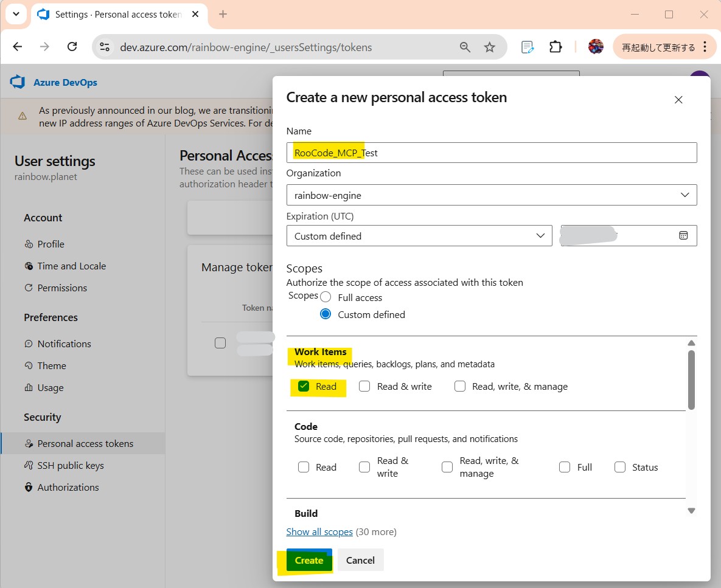Uncheck Work Items Read checkbox
The image size is (721, 588).
tap(304, 386)
